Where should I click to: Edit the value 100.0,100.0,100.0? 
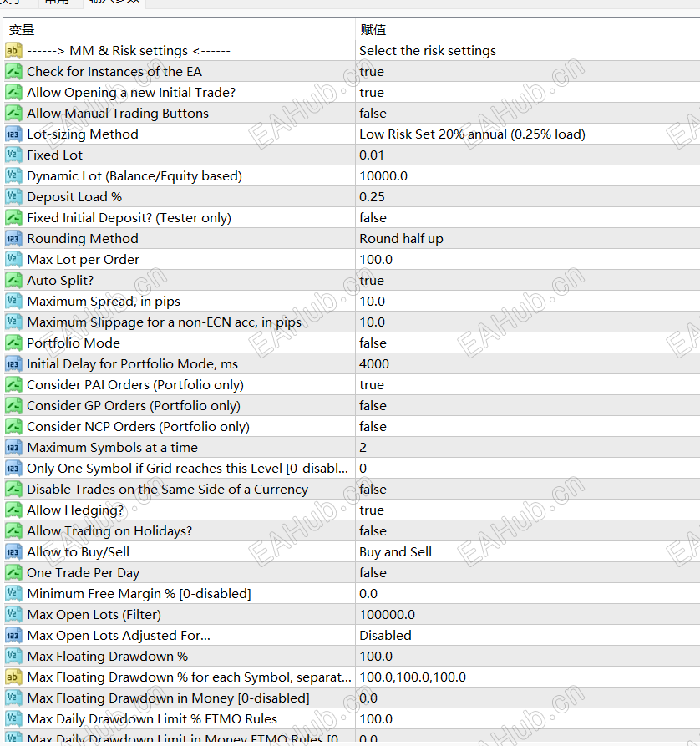(413, 677)
